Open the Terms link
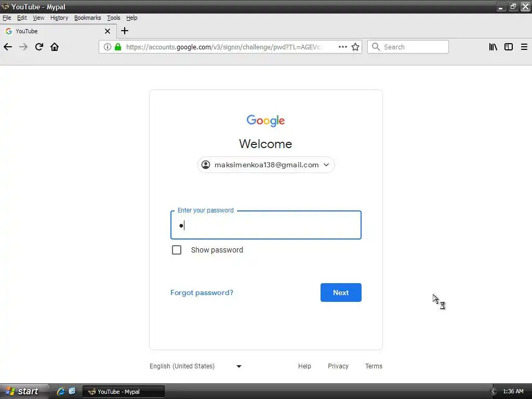532x399 pixels. pos(374,366)
